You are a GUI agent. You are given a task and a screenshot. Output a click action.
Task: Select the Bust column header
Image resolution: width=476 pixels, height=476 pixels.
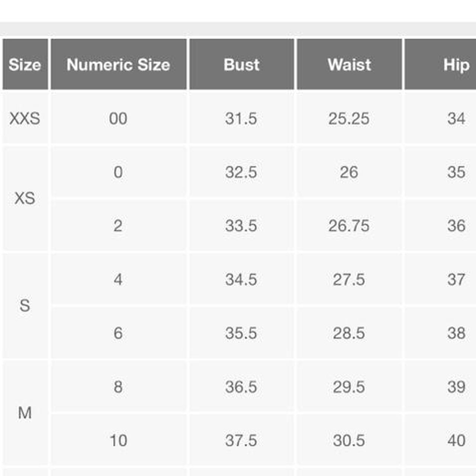click(x=241, y=65)
